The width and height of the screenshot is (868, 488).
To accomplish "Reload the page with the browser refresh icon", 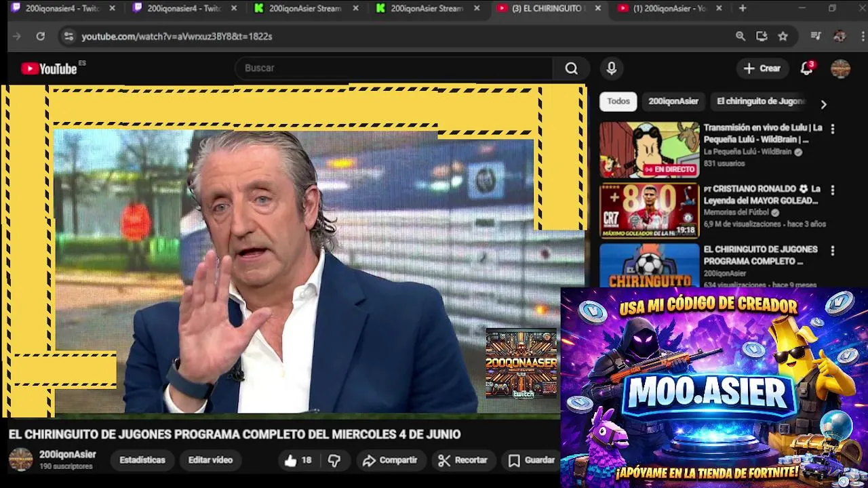I will pos(40,37).
